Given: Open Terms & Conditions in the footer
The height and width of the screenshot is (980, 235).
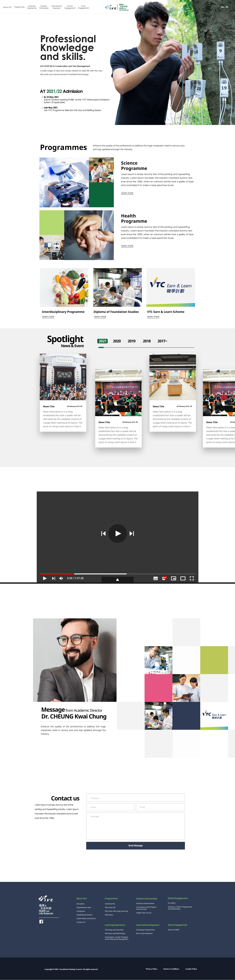Looking at the screenshot, I should 171,969.
